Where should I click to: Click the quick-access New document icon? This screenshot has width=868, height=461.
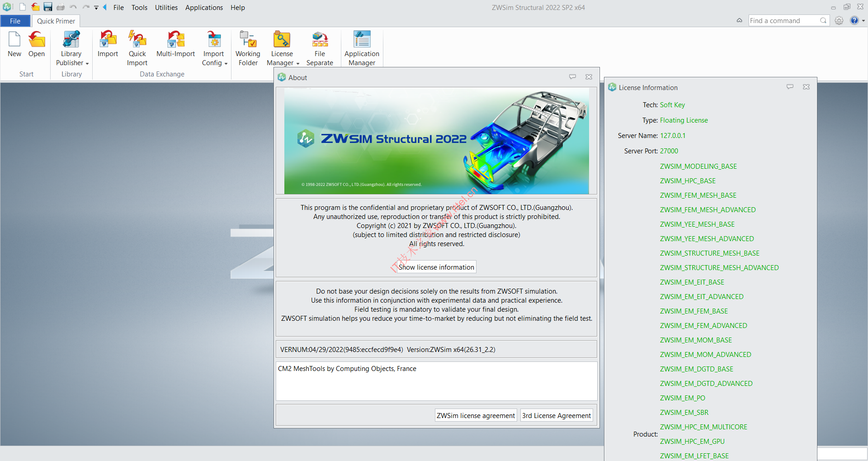(22, 7)
